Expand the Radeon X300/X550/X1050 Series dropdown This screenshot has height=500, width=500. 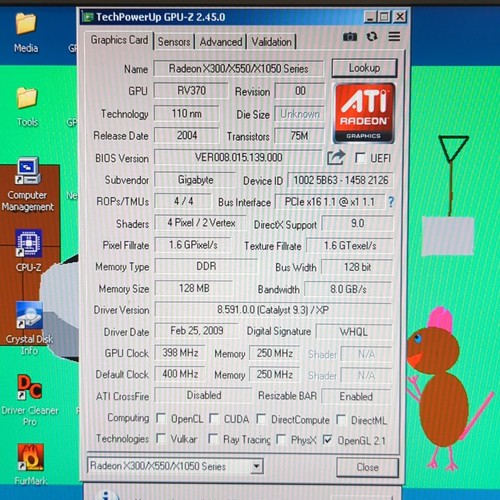[x=256, y=466]
